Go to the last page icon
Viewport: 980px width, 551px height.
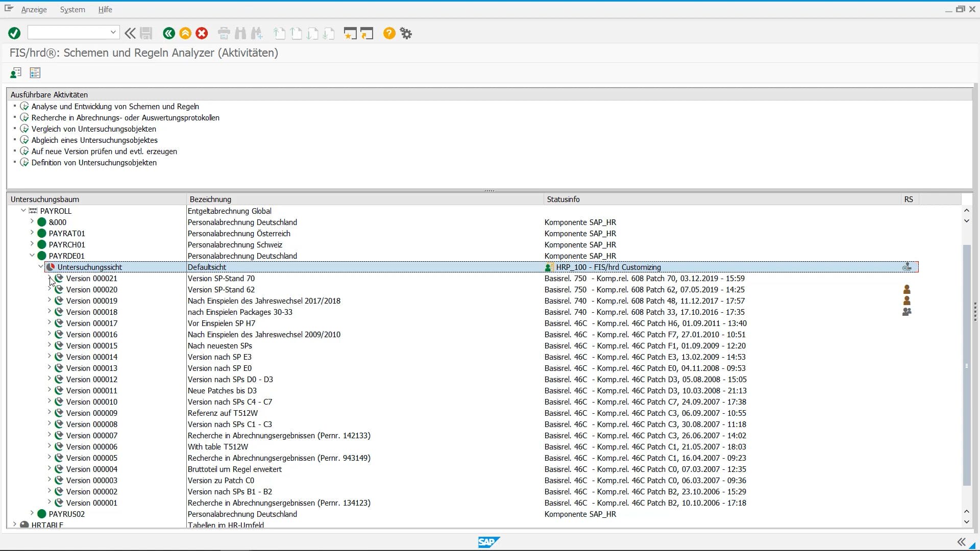tap(329, 33)
